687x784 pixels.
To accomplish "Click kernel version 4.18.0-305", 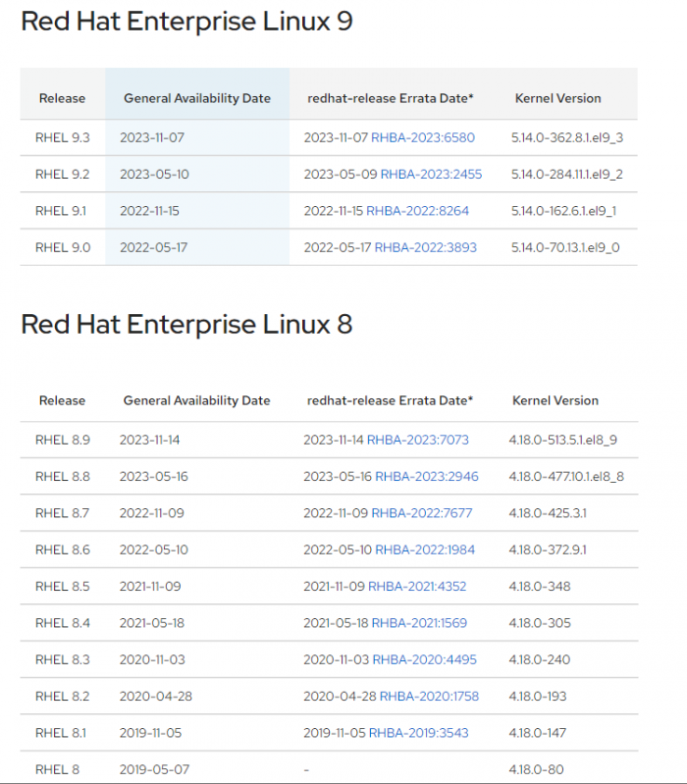I will coord(540,623).
